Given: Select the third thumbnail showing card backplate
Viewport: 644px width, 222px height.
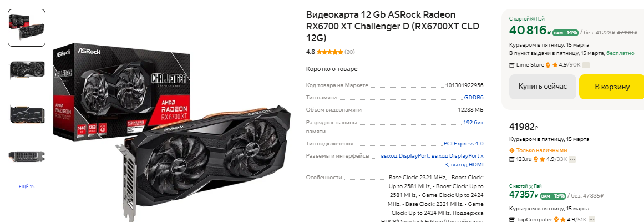Looking at the screenshot, I should 27,114.
